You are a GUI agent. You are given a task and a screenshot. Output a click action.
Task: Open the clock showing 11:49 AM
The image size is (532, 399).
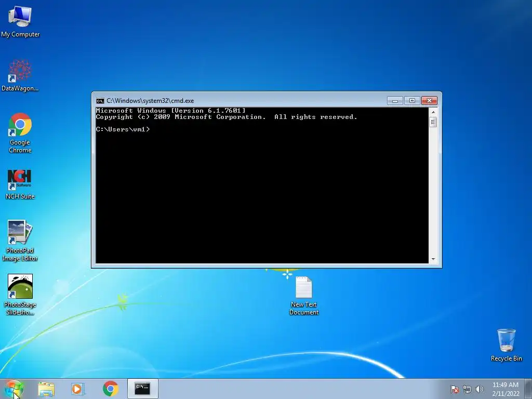(x=506, y=389)
